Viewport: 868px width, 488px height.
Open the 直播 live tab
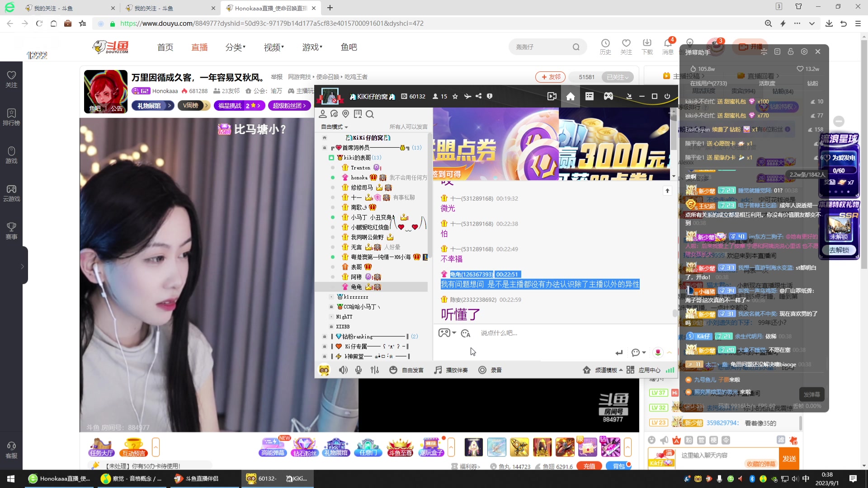pyautogui.click(x=199, y=47)
